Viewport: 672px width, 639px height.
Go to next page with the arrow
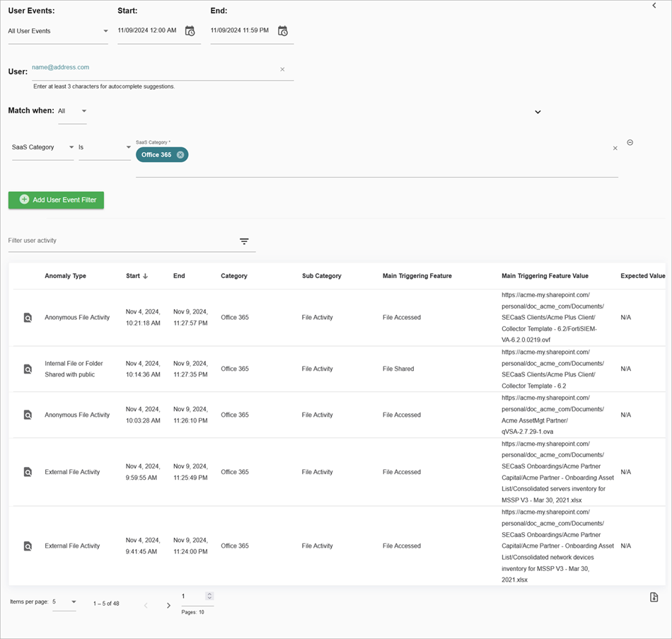pyautogui.click(x=168, y=605)
